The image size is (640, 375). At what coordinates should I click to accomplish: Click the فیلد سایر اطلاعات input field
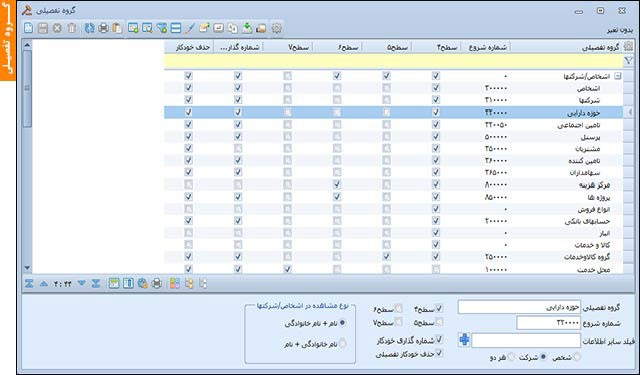tap(526, 340)
